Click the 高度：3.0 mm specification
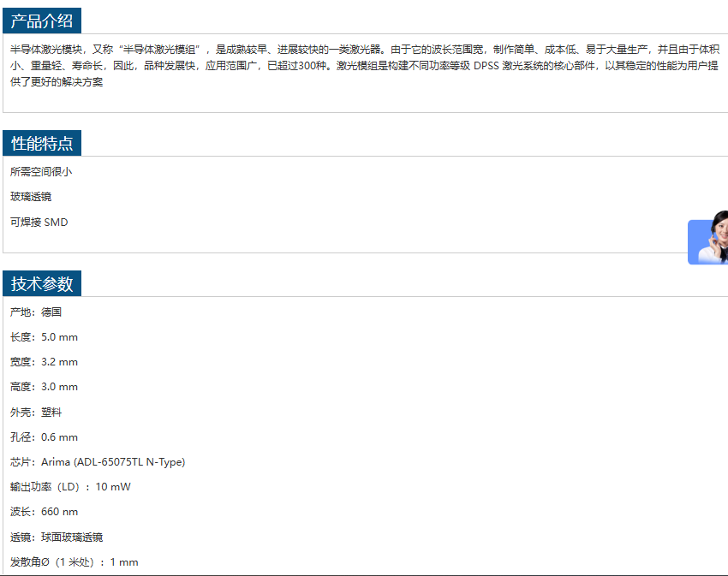This screenshot has height=576, width=728. click(x=44, y=387)
